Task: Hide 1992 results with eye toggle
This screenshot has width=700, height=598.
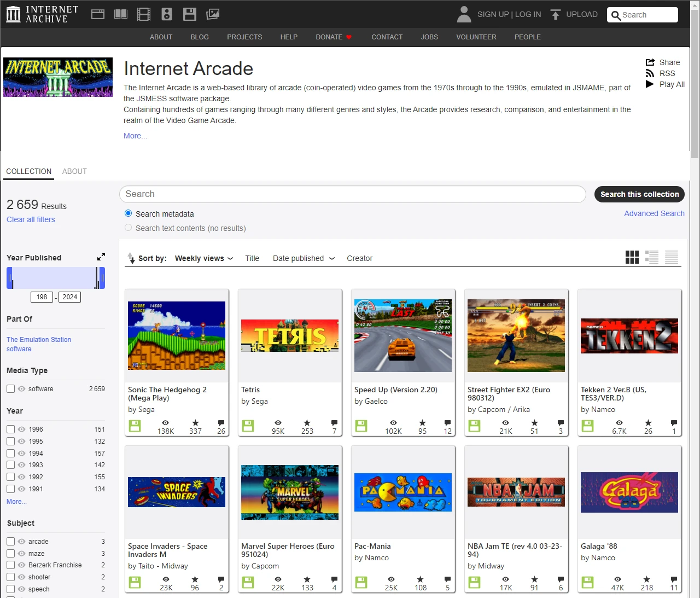Action: click(x=22, y=477)
